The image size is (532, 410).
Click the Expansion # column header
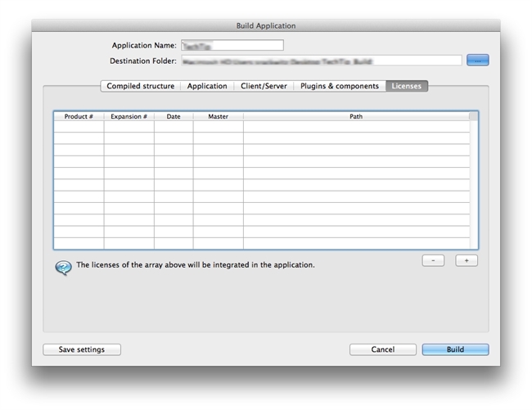pyautogui.click(x=128, y=117)
